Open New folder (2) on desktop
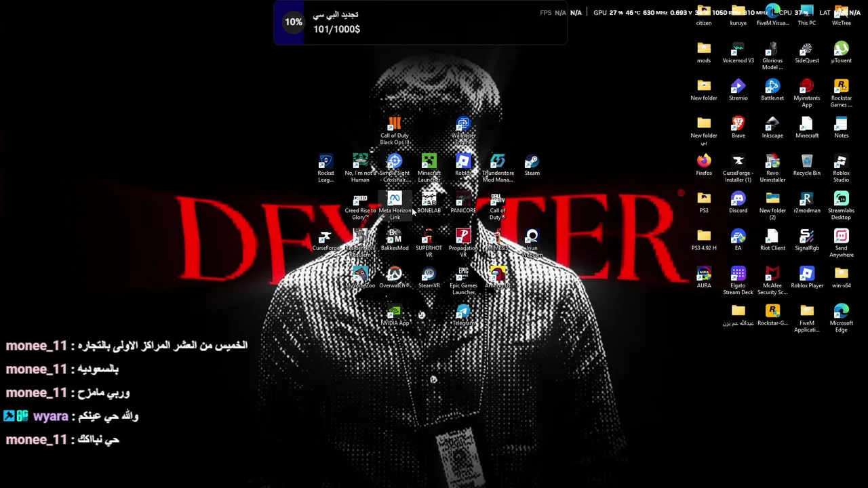The width and height of the screenshot is (868, 488). (x=772, y=206)
